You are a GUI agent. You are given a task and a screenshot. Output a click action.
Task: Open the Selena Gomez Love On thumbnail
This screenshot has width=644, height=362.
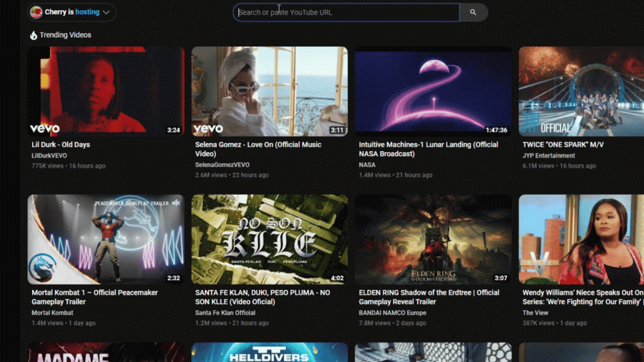[x=270, y=91]
